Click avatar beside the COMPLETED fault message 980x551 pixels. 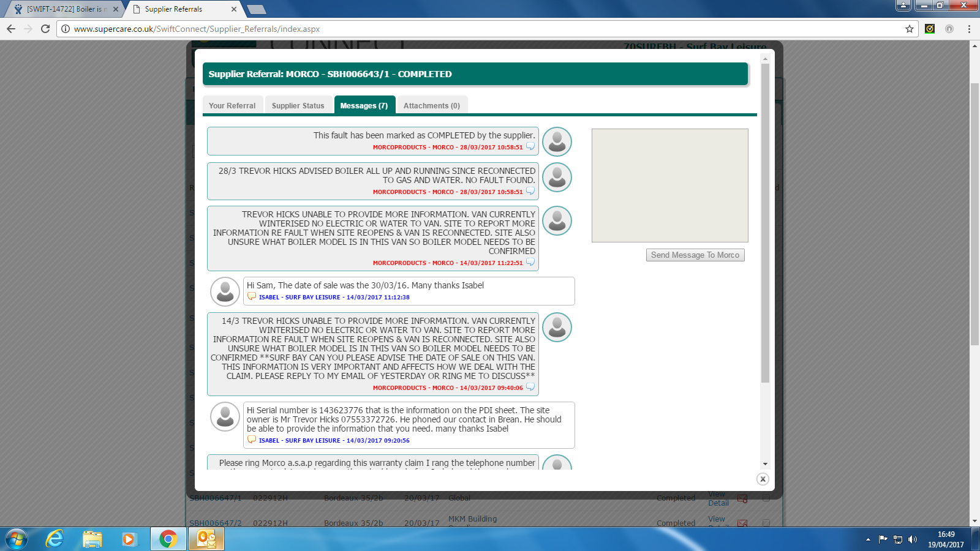pos(557,142)
